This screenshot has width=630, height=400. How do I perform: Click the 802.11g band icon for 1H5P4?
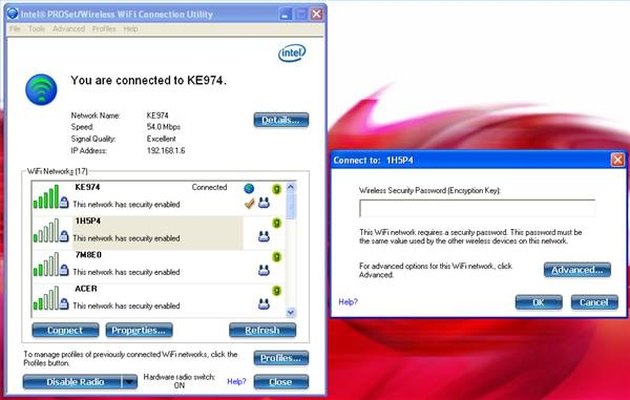(276, 222)
